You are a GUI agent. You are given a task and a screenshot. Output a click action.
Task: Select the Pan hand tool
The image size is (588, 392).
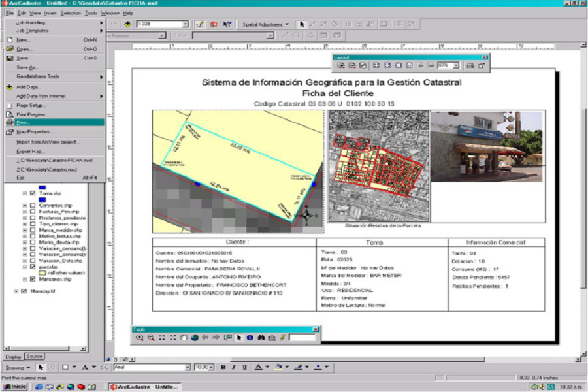pyautogui.click(x=184, y=338)
